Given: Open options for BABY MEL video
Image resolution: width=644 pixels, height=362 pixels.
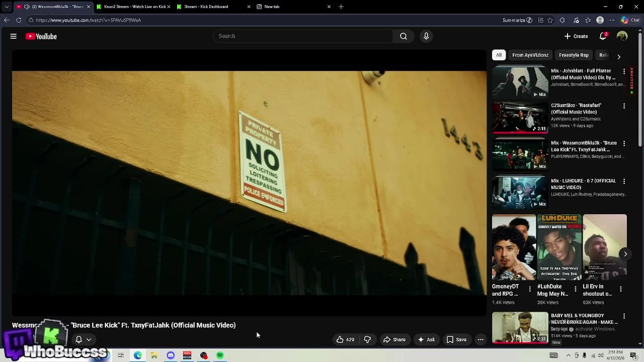Looking at the screenshot, I should click(624, 316).
